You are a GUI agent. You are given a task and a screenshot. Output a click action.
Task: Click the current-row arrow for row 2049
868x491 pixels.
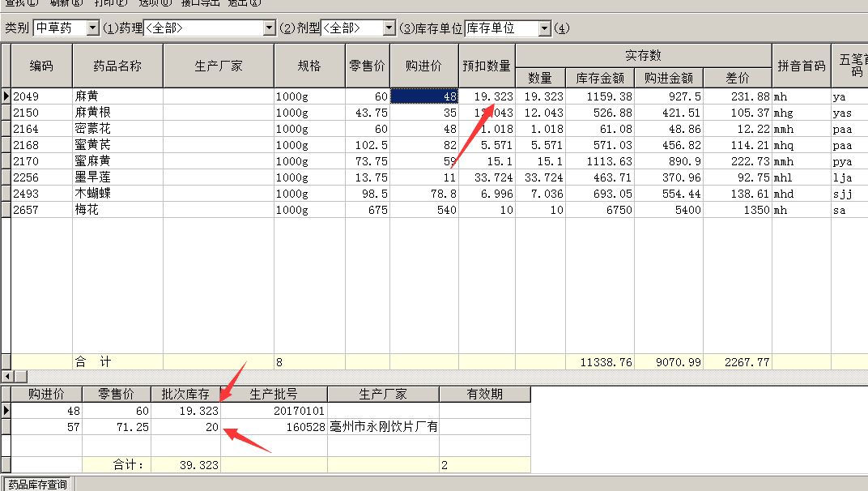point(6,96)
